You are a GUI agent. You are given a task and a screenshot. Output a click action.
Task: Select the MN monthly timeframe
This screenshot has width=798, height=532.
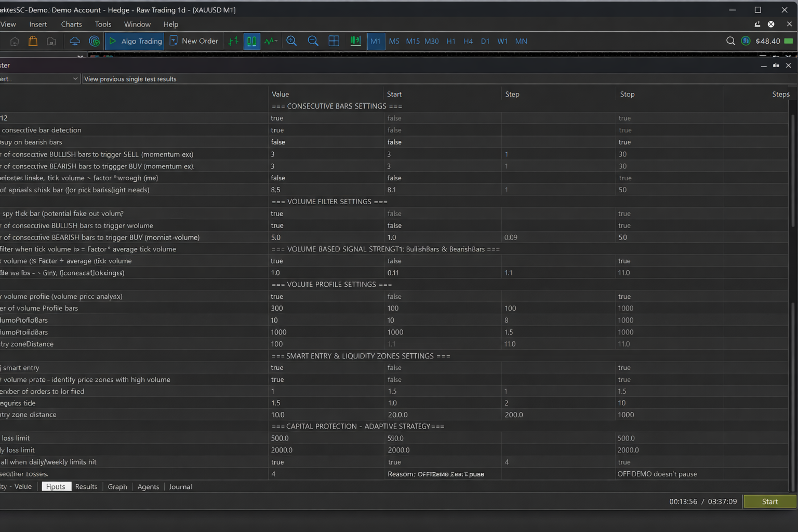pyautogui.click(x=521, y=41)
